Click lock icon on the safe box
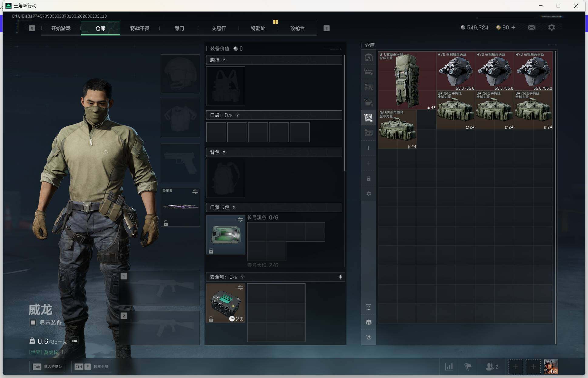 pyautogui.click(x=211, y=319)
